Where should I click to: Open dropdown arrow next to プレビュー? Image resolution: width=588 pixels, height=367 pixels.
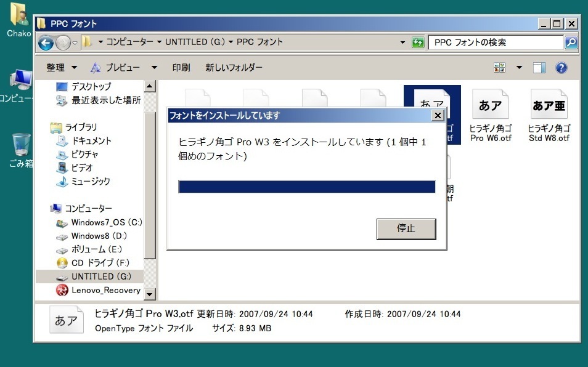click(x=155, y=68)
